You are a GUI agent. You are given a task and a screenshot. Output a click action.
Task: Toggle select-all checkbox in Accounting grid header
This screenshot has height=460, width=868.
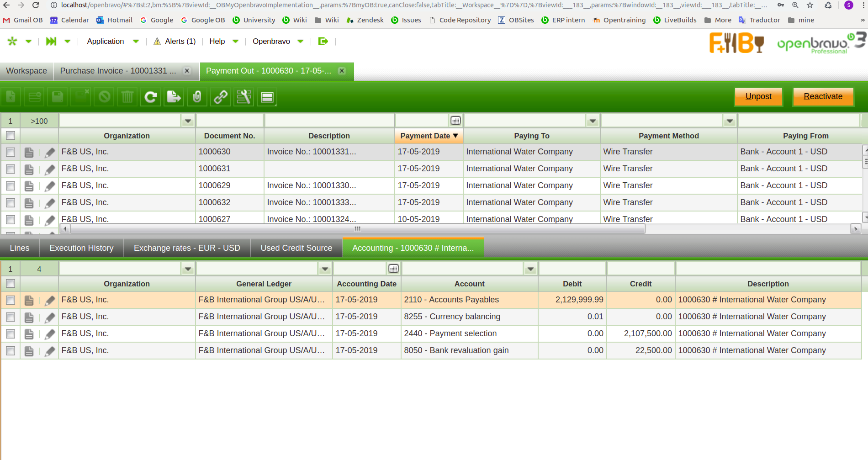[x=11, y=284]
